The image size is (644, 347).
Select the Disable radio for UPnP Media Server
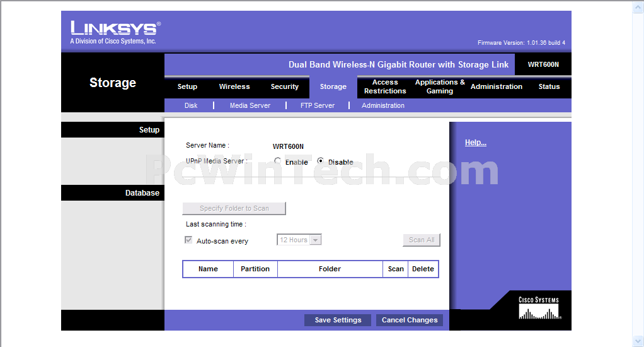click(320, 161)
